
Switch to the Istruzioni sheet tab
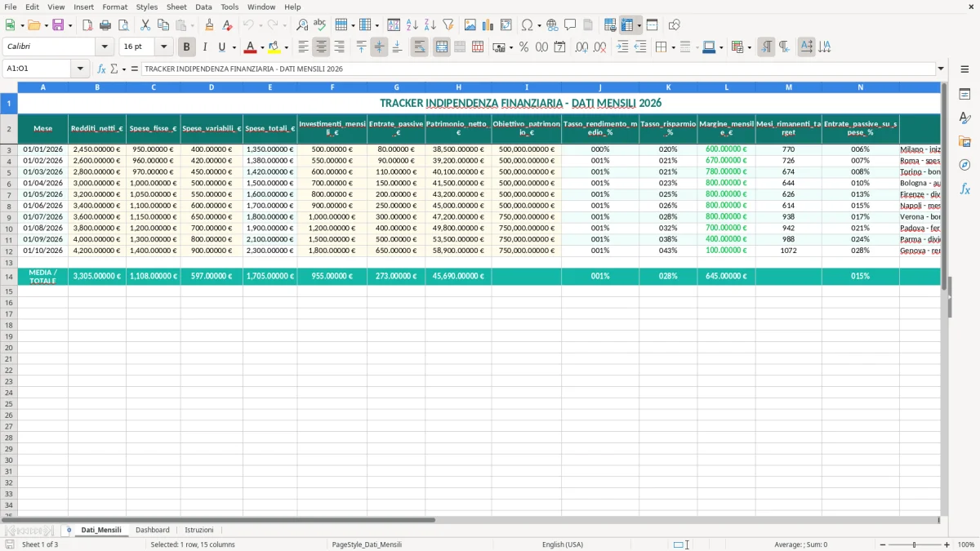(199, 530)
